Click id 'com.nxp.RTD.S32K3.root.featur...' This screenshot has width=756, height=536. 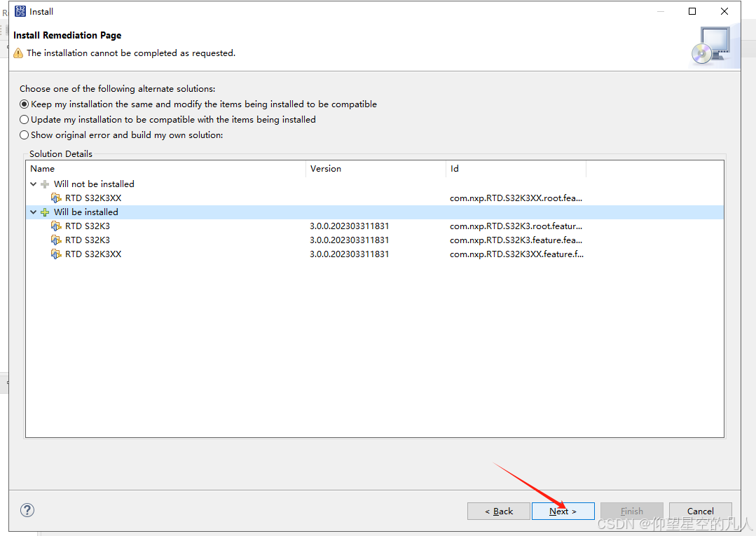(x=516, y=226)
